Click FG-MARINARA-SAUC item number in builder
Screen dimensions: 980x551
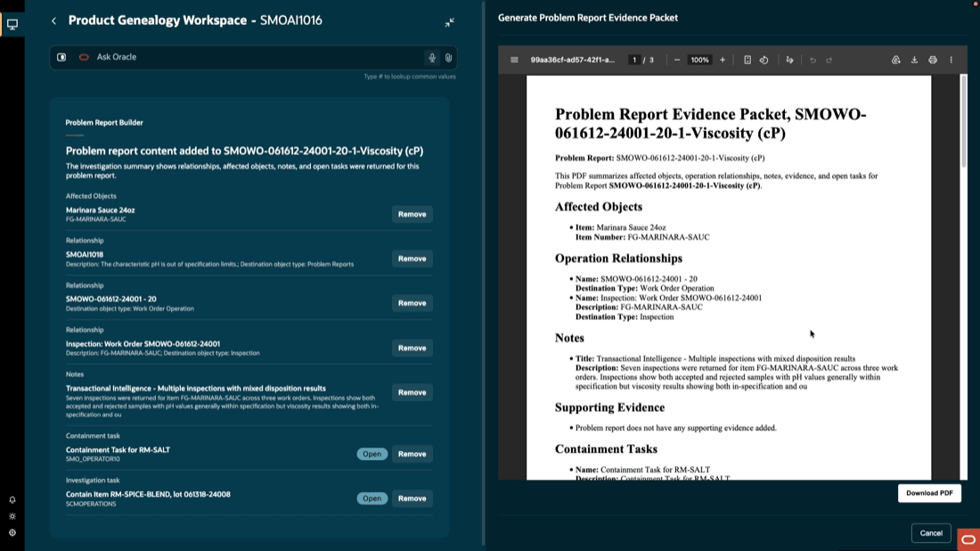click(95, 219)
